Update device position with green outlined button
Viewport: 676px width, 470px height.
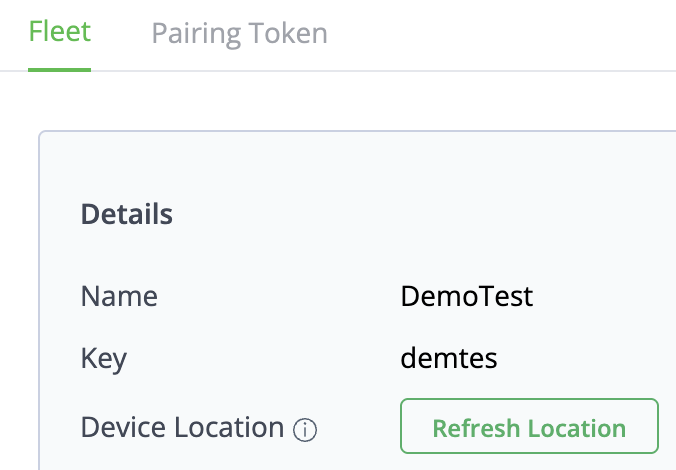(x=529, y=428)
